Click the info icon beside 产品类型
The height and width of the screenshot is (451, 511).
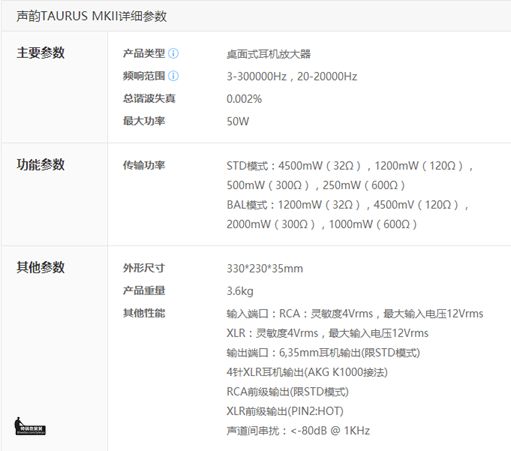[x=173, y=53]
